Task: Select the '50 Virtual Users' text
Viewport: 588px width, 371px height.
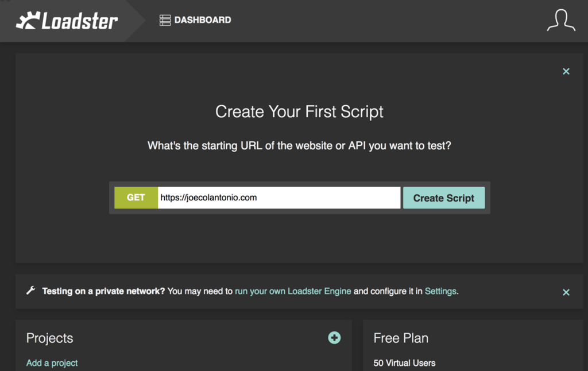Action: point(405,363)
